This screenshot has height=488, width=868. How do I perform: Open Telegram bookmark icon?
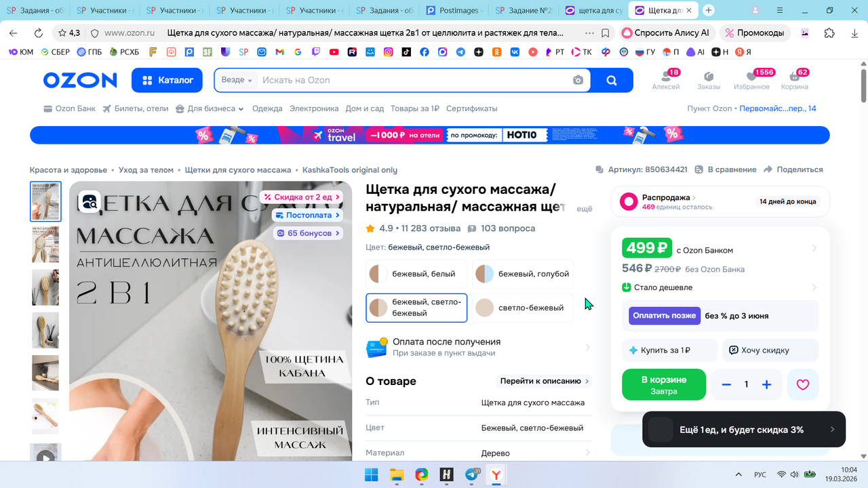460,52
